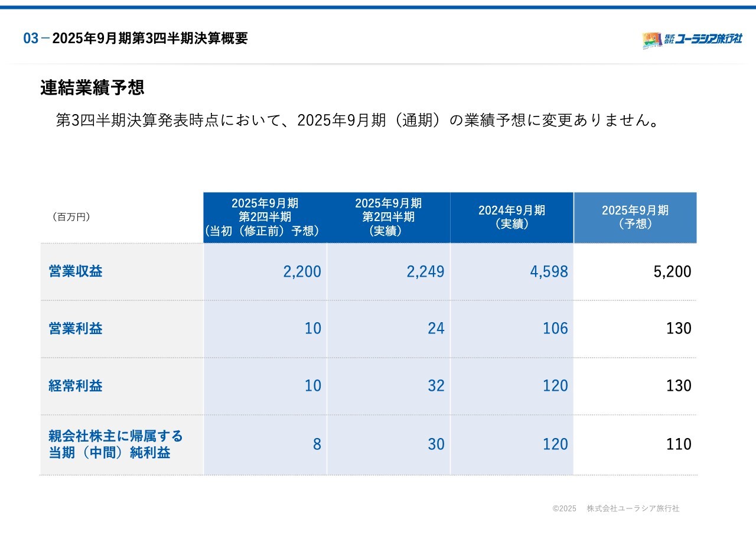756x535 pixels.
Task: Click the 24 value in 営業利益 row
Action: [436, 329]
